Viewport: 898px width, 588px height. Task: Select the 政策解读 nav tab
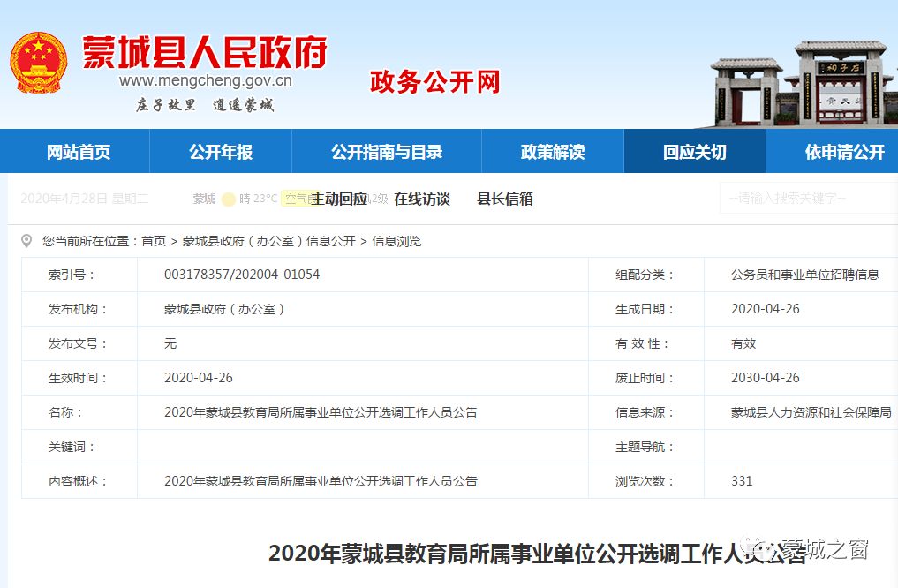pyautogui.click(x=553, y=152)
